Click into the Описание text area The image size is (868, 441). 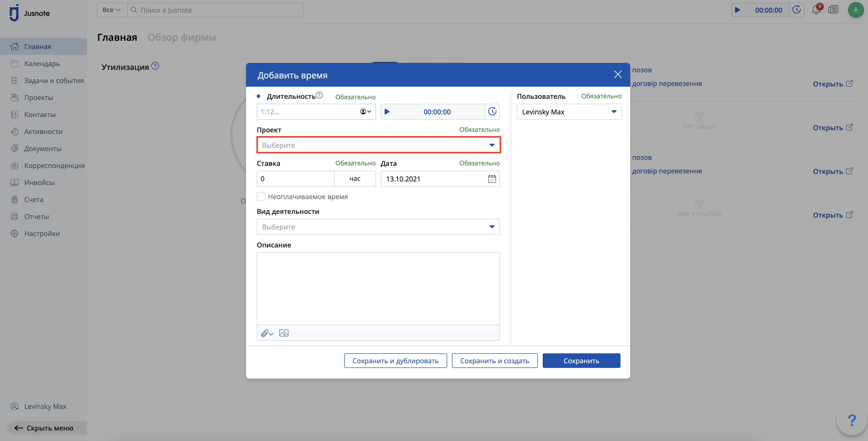pyautogui.click(x=378, y=288)
